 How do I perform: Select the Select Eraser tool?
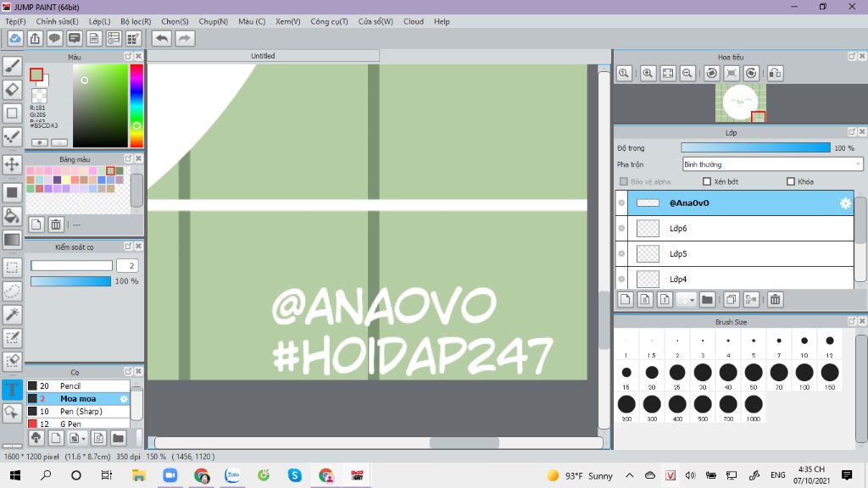click(x=12, y=361)
